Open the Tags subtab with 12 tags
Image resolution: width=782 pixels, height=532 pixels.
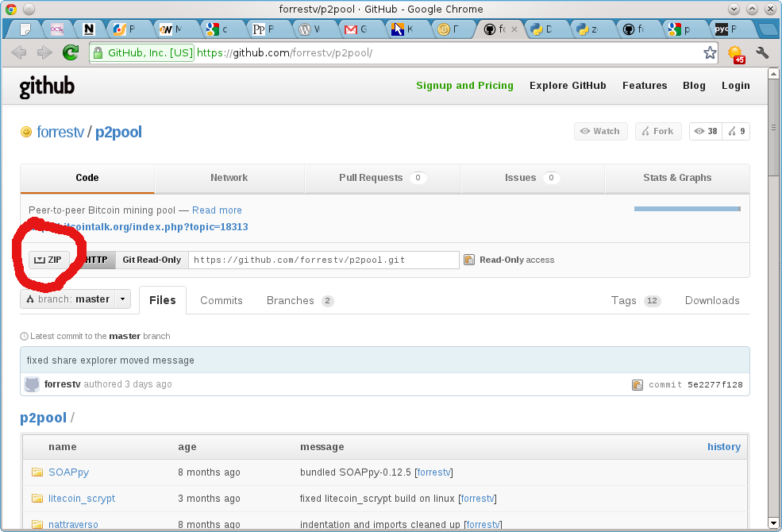[636, 301]
